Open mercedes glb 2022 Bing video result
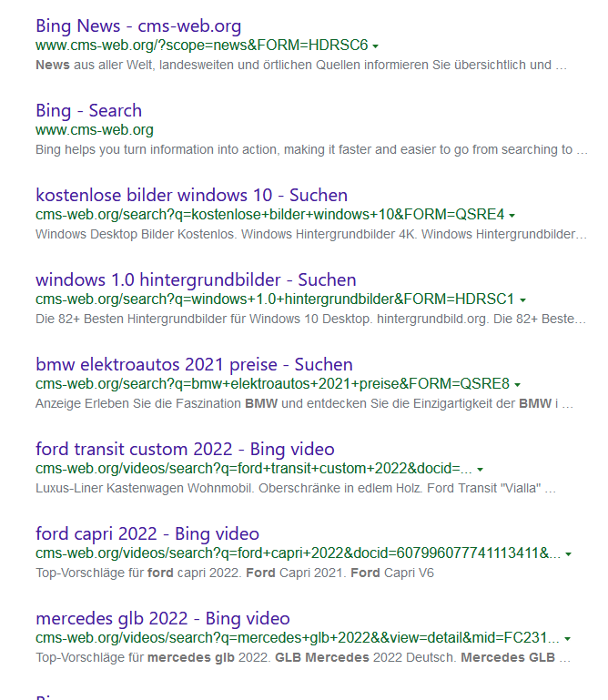Viewport: 608px width, 700px height. [x=163, y=618]
